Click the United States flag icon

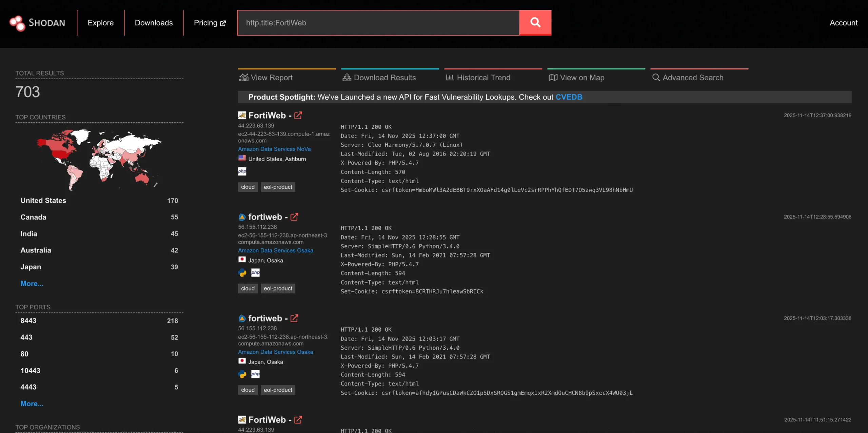point(241,158)
